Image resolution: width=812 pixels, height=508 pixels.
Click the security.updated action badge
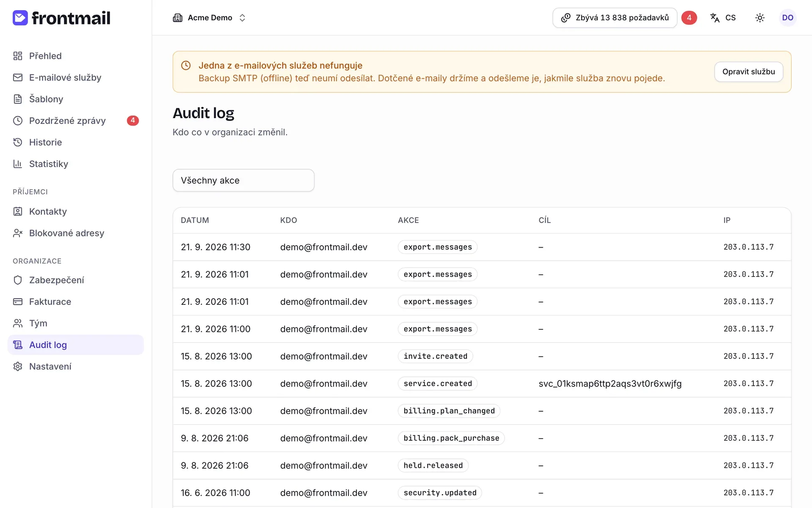point(440,493)
